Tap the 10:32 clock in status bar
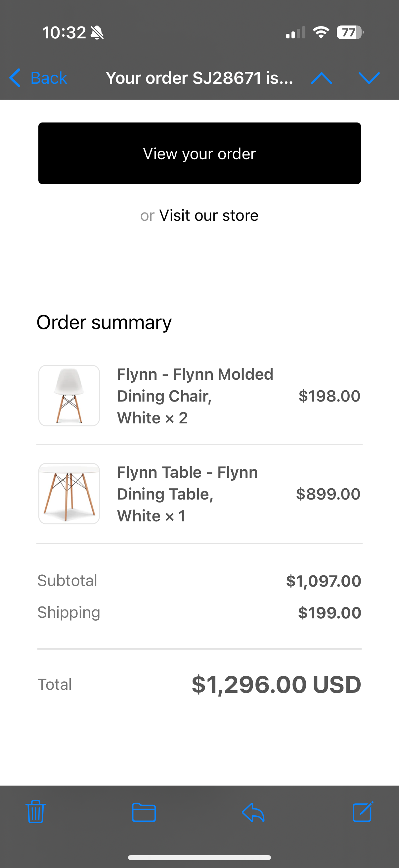Screen dimensions: 399x868 64,33
